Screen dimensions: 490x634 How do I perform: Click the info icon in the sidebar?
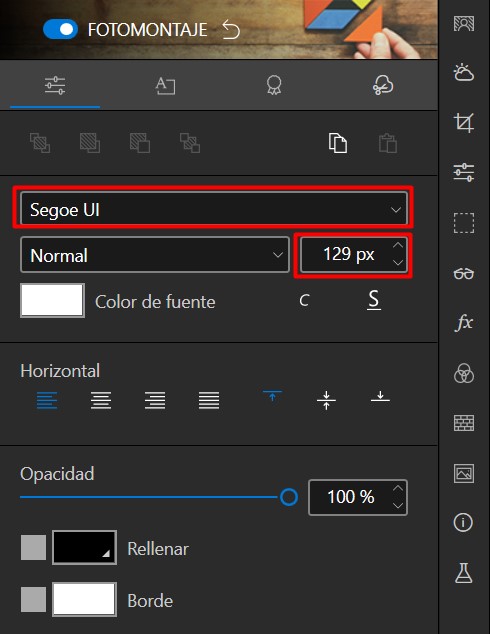pos(463,522)
